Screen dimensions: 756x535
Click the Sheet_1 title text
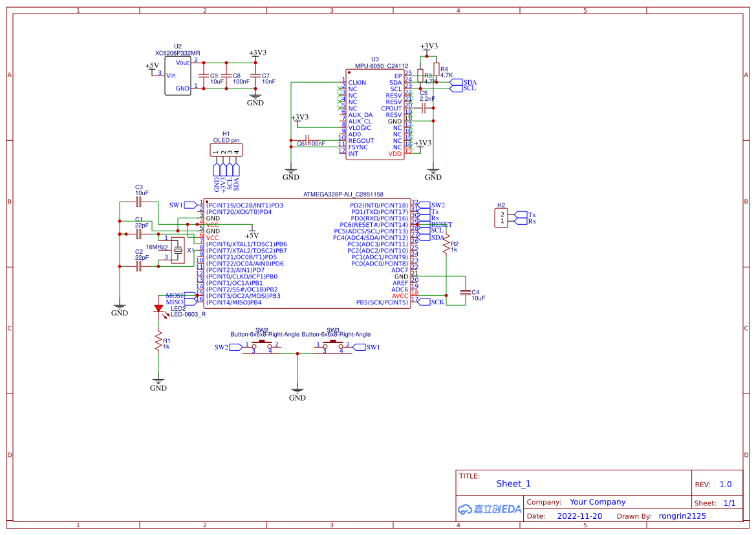[513, 483]
